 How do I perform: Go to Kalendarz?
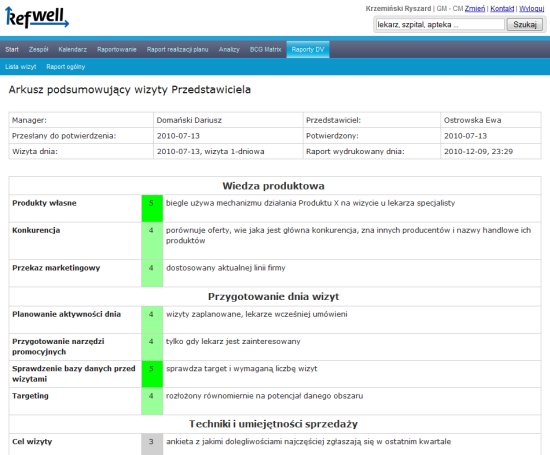[x=73, y=49]
